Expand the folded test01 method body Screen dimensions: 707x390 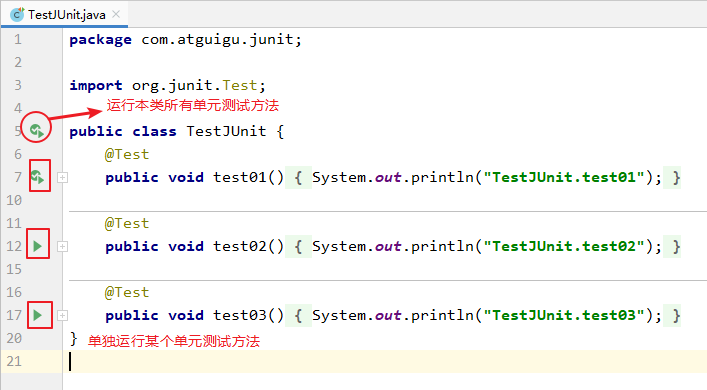(x=63, y=178)
